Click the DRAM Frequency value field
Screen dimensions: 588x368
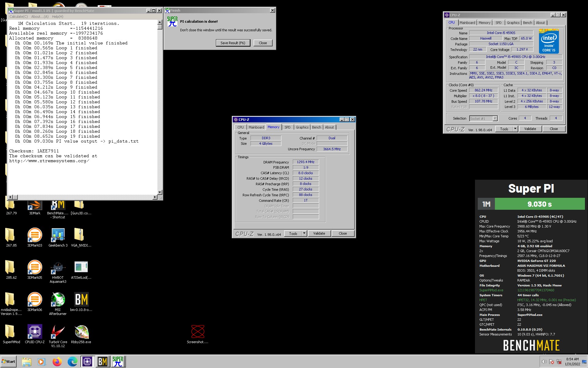pos(306,162)
